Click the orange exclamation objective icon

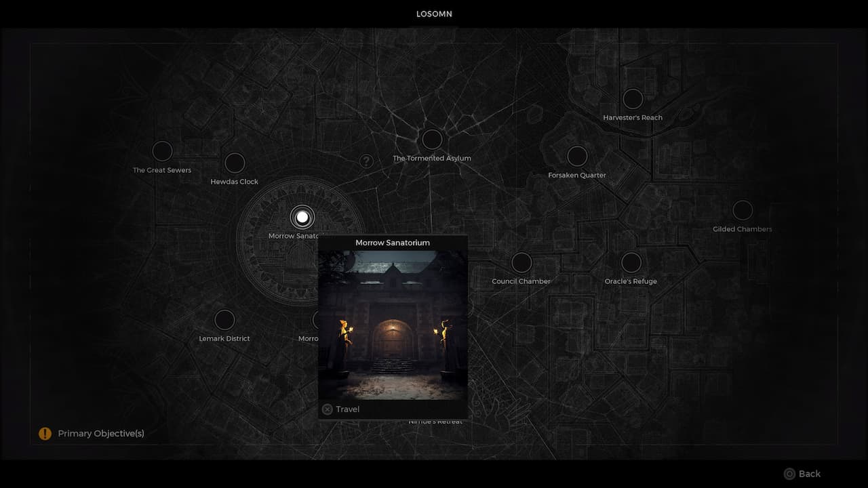(45, 434)
